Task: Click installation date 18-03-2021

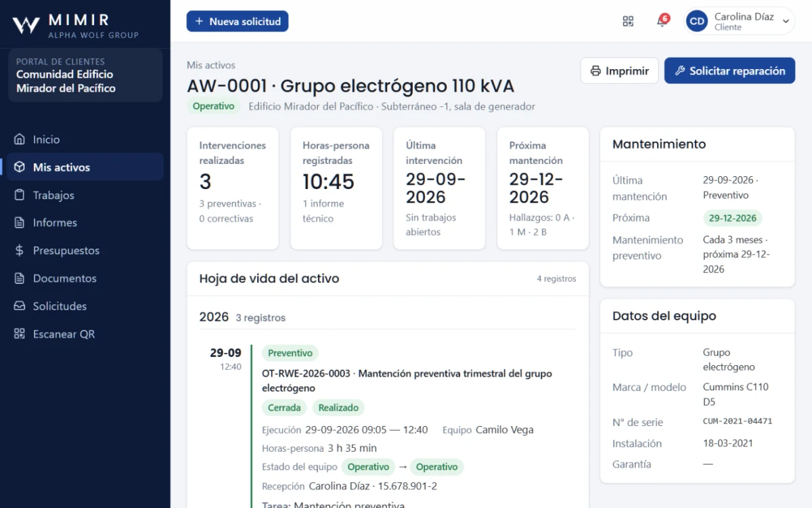Action: pos(728,443)
